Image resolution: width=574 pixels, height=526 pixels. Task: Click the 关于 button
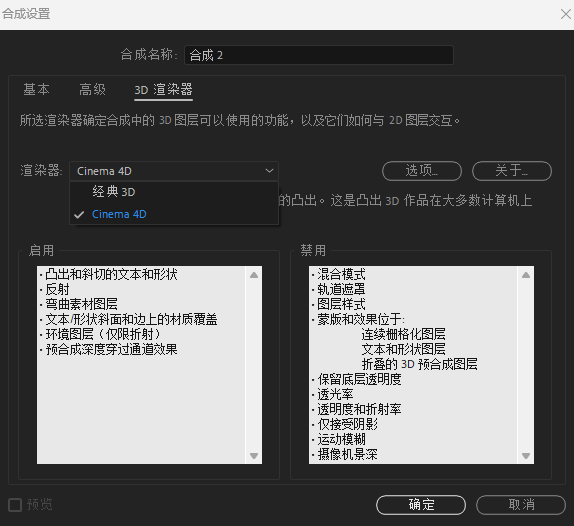click(512, 171)
